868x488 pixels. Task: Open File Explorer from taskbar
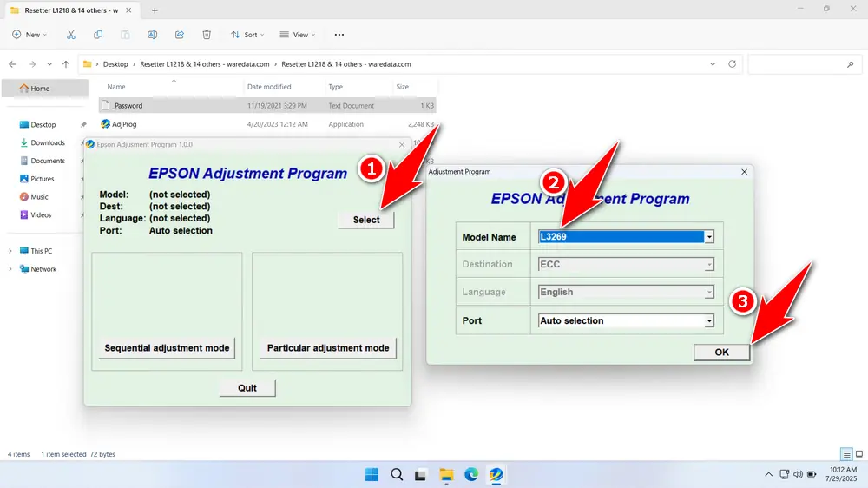click(446, 475)
